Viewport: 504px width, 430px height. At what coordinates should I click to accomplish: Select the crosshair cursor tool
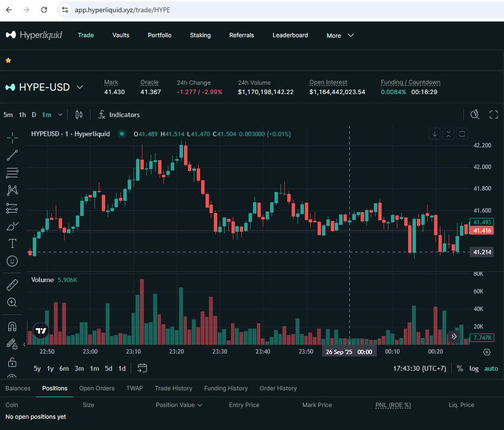(x=12, y=138)
